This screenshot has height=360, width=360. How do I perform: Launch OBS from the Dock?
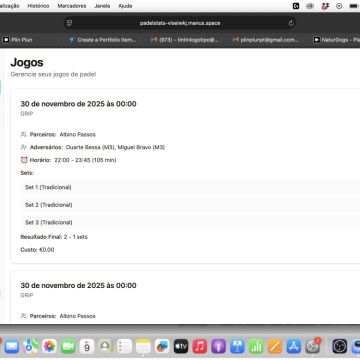point(340,346)
